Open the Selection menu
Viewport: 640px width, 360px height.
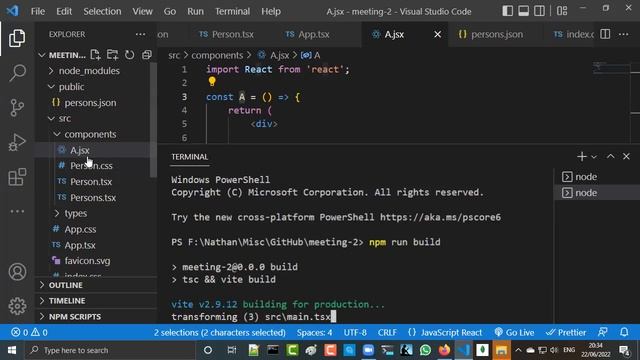[102, 11]
